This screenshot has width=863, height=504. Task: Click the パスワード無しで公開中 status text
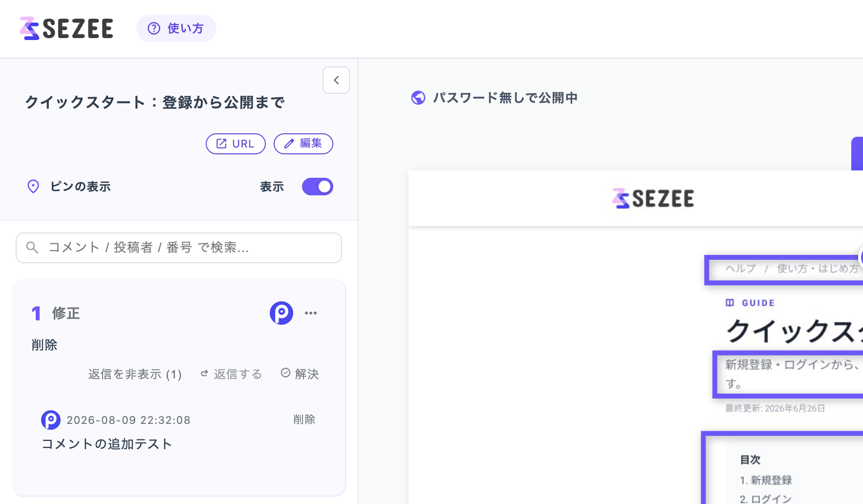point(505,98)
